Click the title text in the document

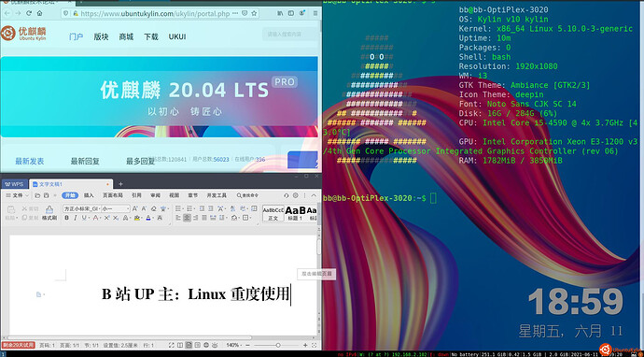[x=196, y=294]
